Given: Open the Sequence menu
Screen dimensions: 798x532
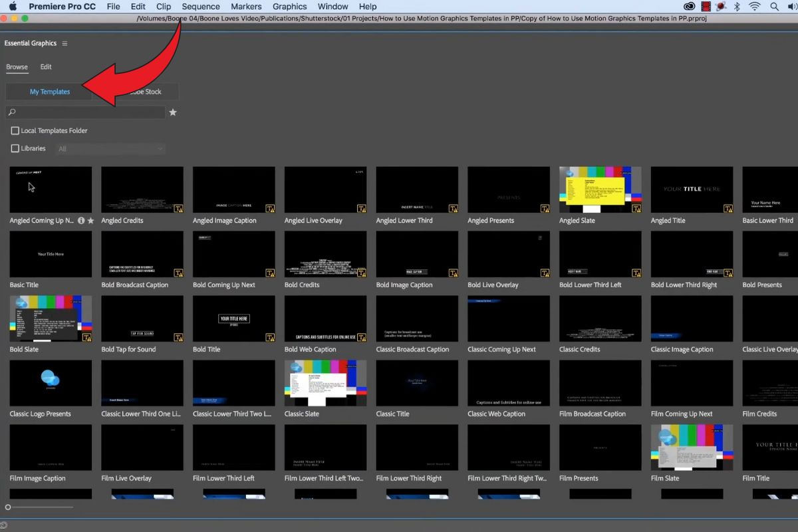Looking at the screenshot, I should pos(201,7).
